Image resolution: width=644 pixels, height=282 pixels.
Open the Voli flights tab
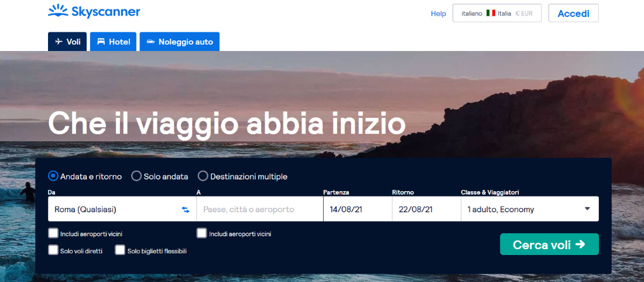(67, 42)
